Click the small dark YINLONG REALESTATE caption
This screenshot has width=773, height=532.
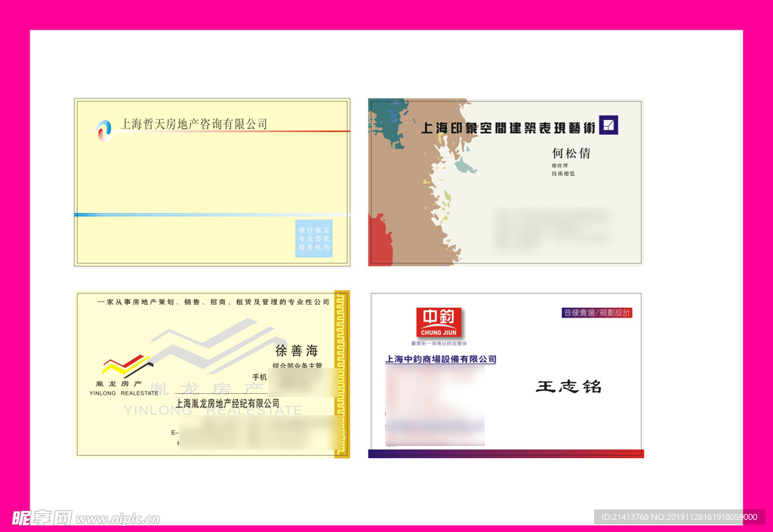click(124, 393)
